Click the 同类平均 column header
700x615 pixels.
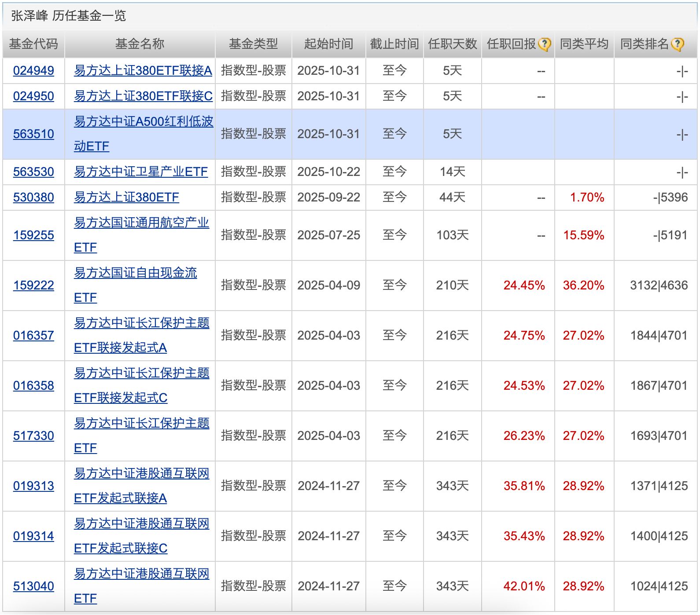coord(584,44)
